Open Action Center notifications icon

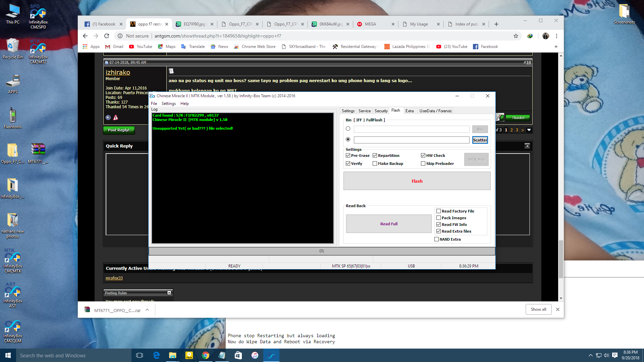coord(615,355)
